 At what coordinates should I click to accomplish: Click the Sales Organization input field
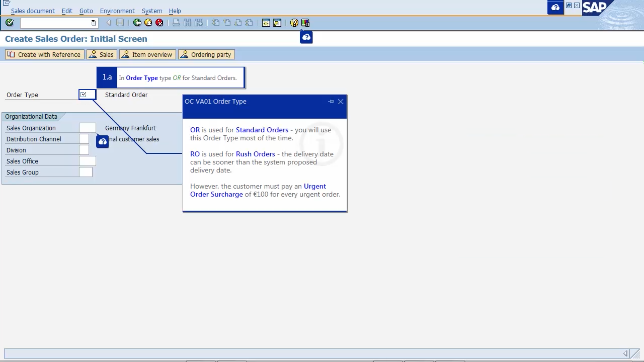coord(87,128)
